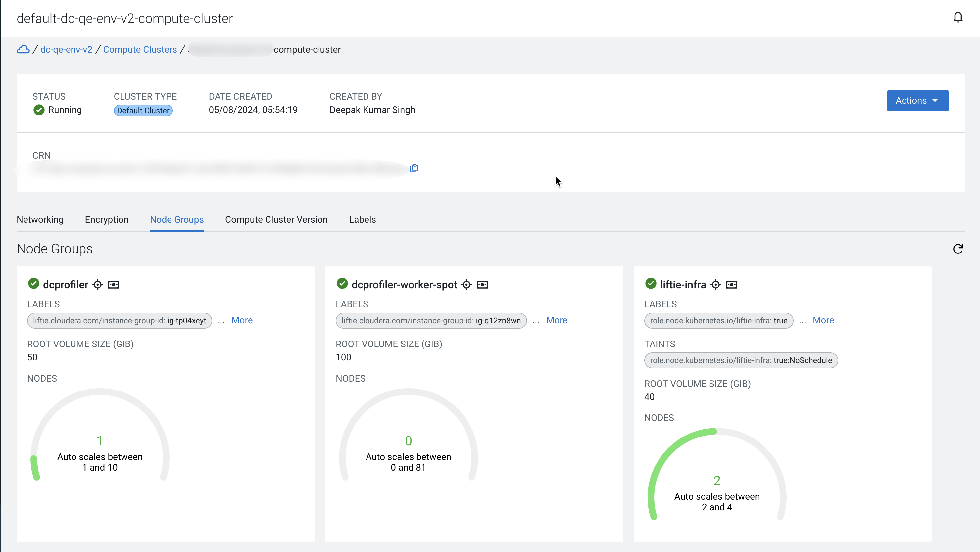Show more labels for liftie-infra

tap(823, 320)
